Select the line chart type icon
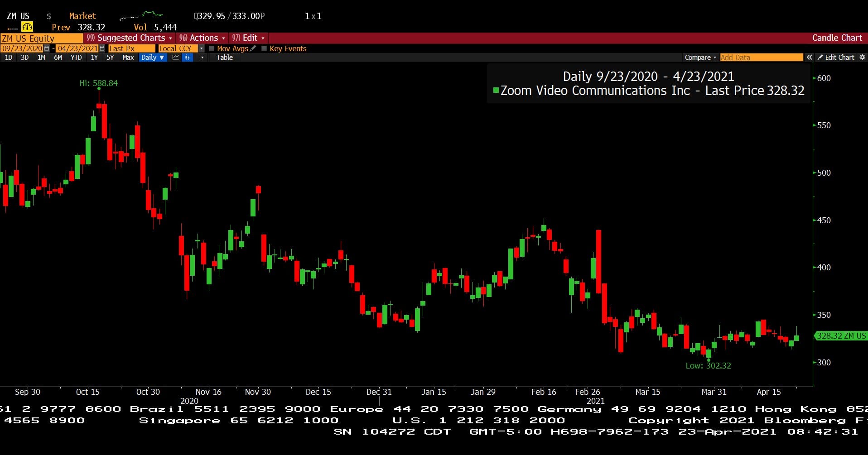The width and height of the screenshot is (868, 455). [x=175, y=57]
